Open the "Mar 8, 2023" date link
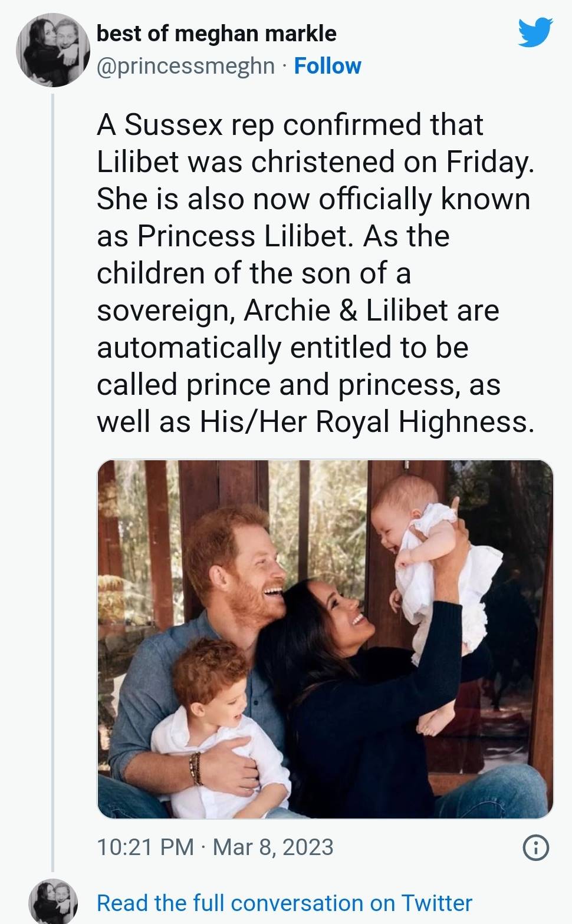 tap(273, 847)
